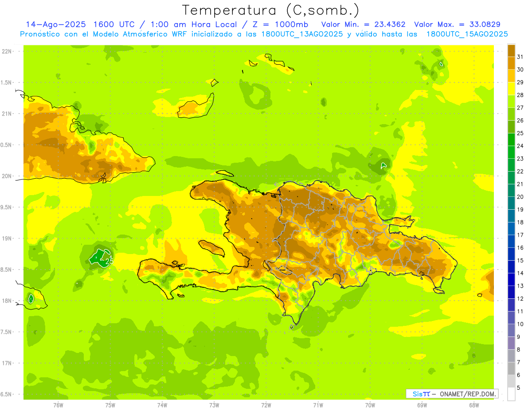This screenshot has width=532, height=411.
Task: Click the legend color band between 12 and 13
Action: 511,292
